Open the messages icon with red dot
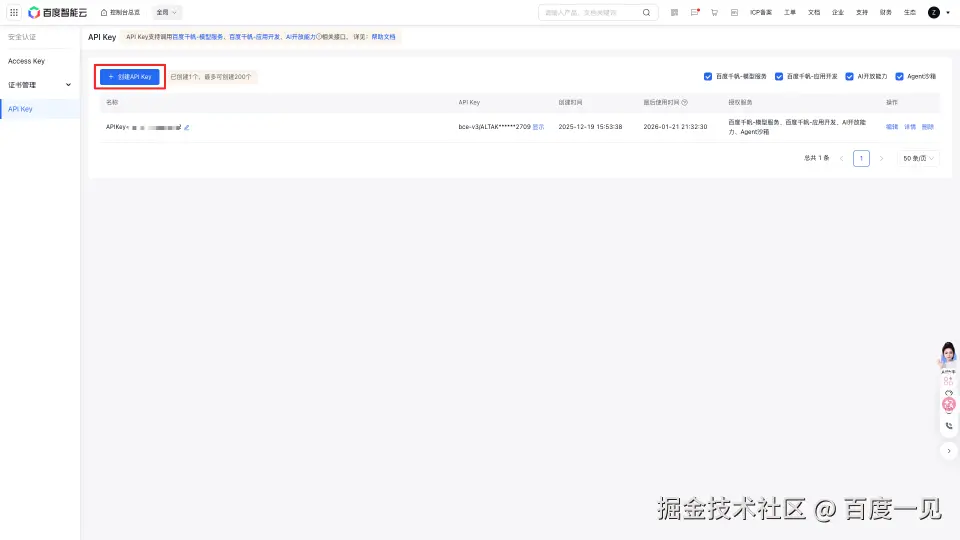The image size is (960, 540). click(694, 12)
